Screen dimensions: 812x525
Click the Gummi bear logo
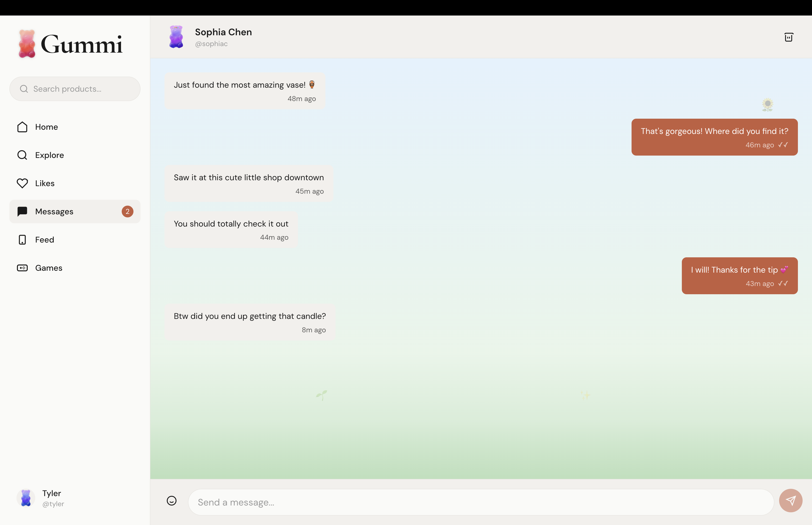click(27, 44)
